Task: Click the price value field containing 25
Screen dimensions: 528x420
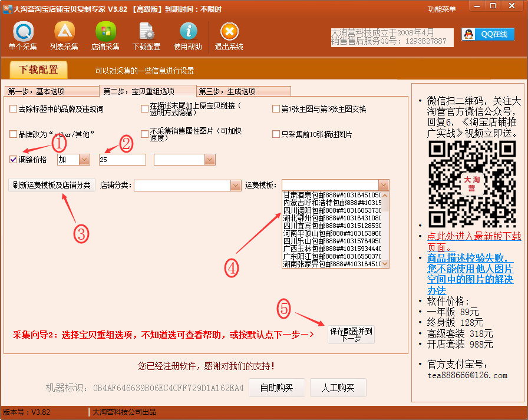Action: pos(122,160)
